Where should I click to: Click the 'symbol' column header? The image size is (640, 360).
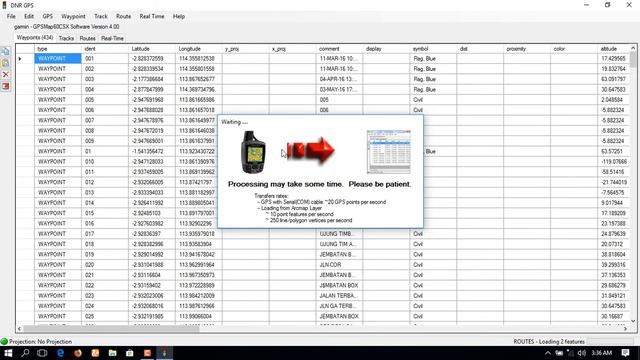click(433, 49)
